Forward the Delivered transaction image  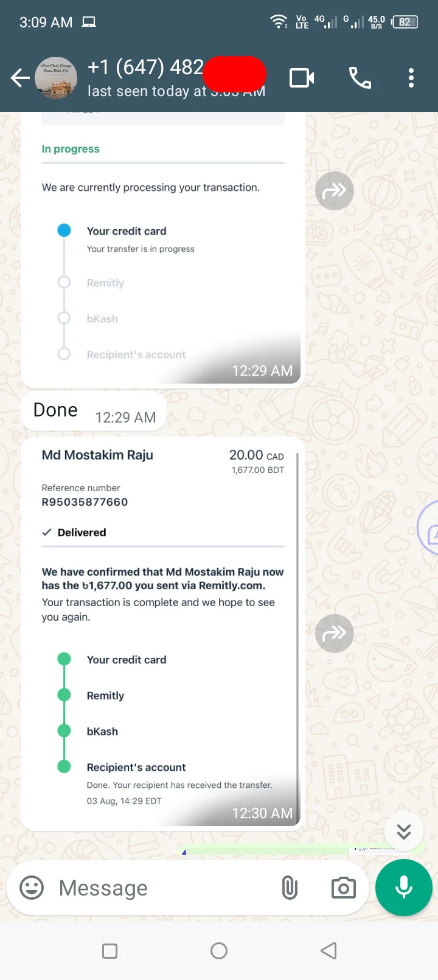[335, 633]
